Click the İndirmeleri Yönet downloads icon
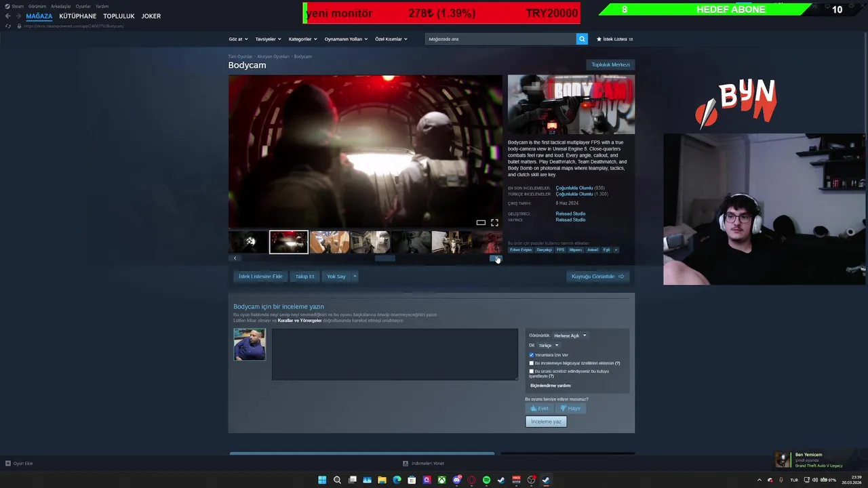 406,464
